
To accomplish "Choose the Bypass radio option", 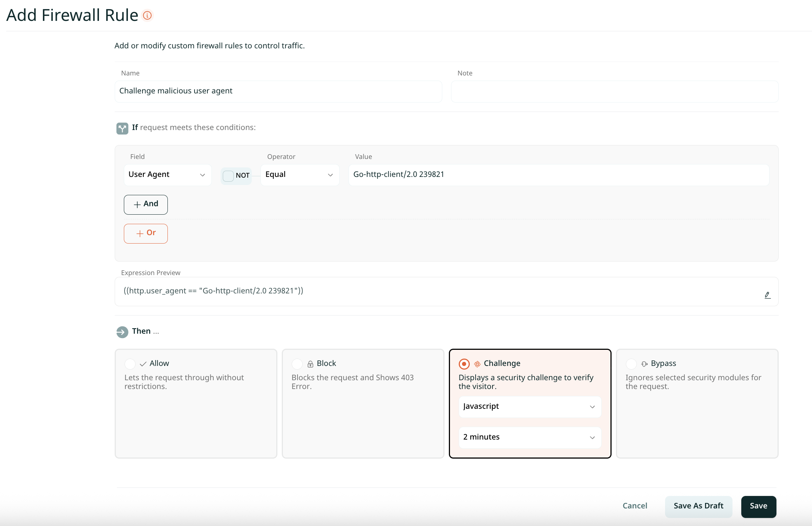I will point(631,364).
